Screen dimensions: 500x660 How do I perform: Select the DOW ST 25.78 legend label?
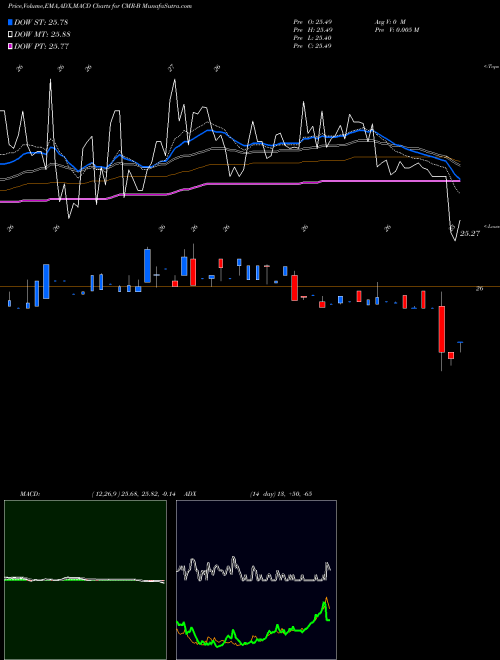[41, 22]
